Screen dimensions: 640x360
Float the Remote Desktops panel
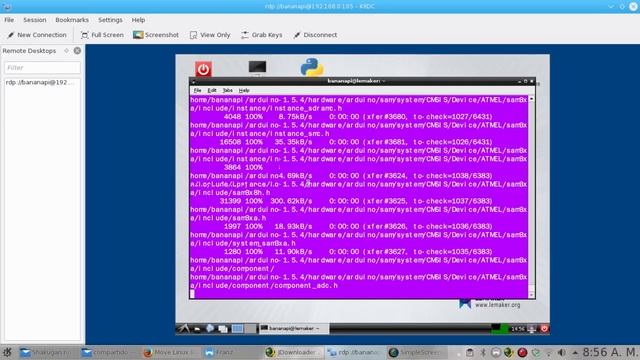(x=66, y=51)
